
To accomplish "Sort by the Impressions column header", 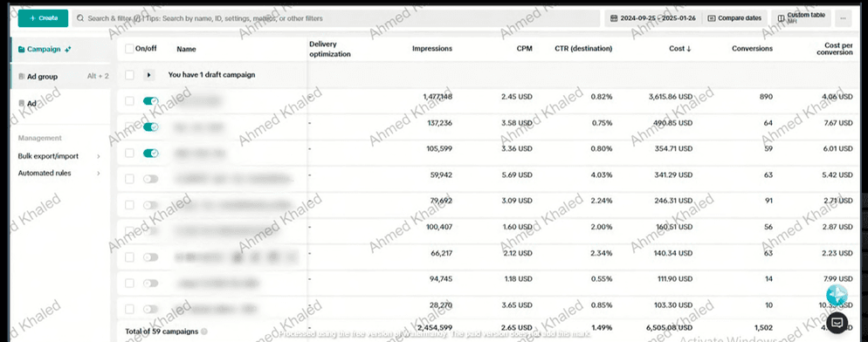I will pyautogui.click(x=431, y=49).
